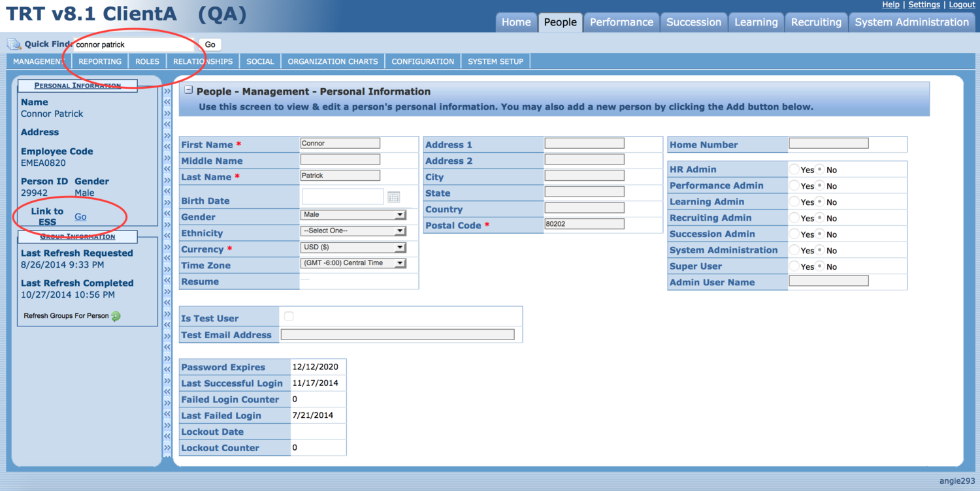Set Super User to No
980x491 pixels.
[x=819, y=266]
